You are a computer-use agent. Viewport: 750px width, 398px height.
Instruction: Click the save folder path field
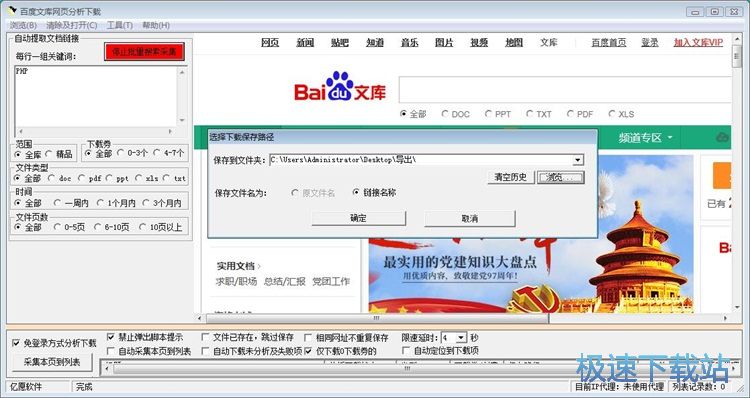coord(421,160)
